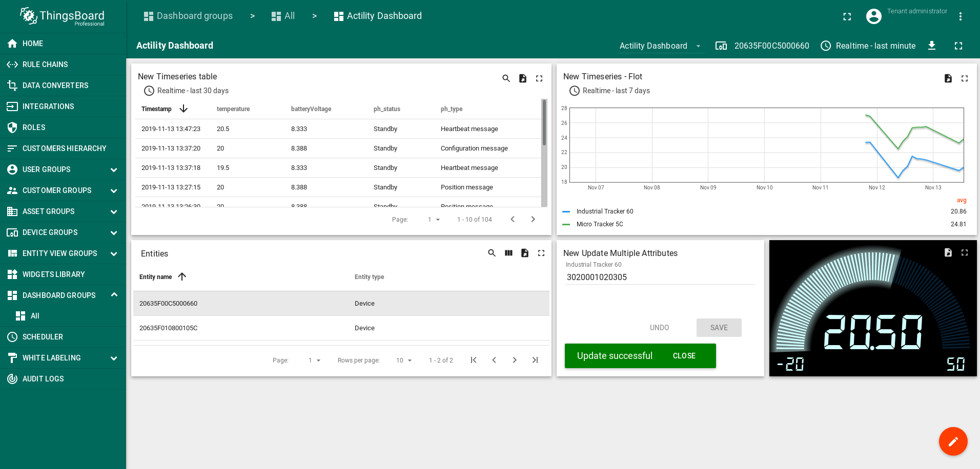Open Integrations section
The height and width of the screenshot is (469, 980).
tap(63, 106)
